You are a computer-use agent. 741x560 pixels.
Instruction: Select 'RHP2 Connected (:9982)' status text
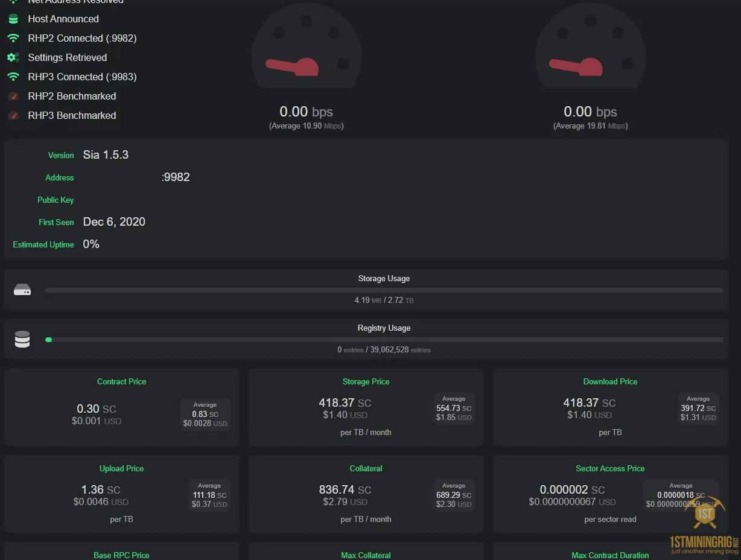click(x=82, y=38)
